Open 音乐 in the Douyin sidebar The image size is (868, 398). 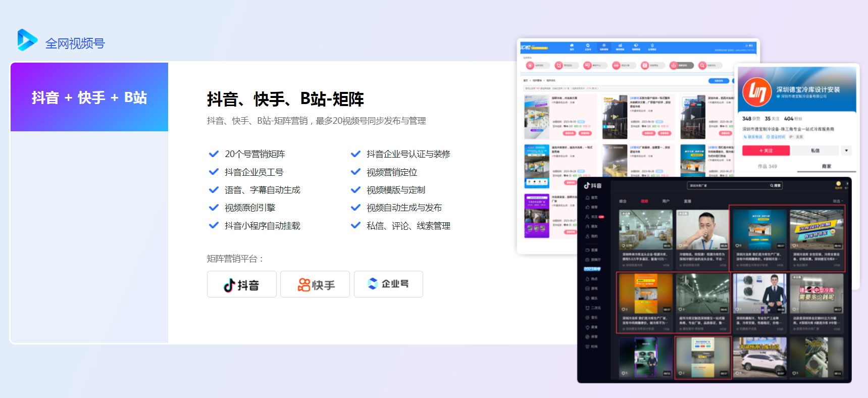tap(591, 318)
